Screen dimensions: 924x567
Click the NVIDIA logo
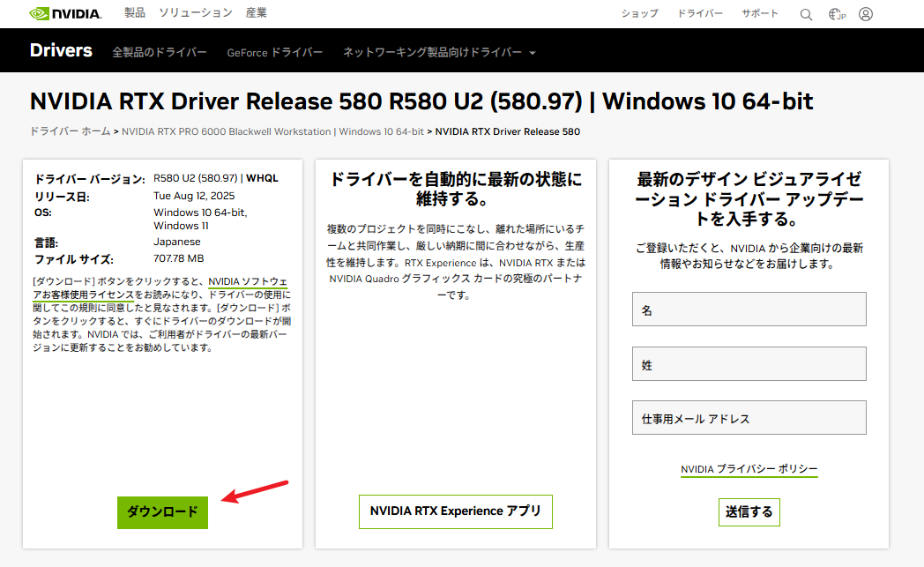point(65,14)
